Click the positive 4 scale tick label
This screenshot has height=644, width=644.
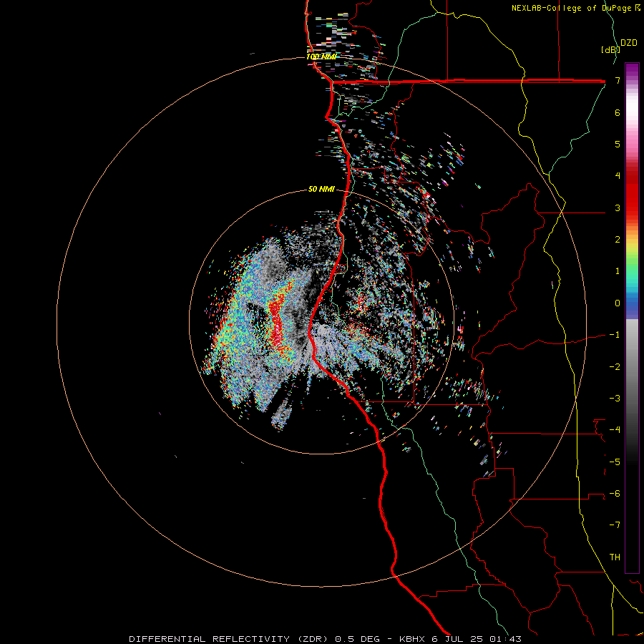click(618, 176)
